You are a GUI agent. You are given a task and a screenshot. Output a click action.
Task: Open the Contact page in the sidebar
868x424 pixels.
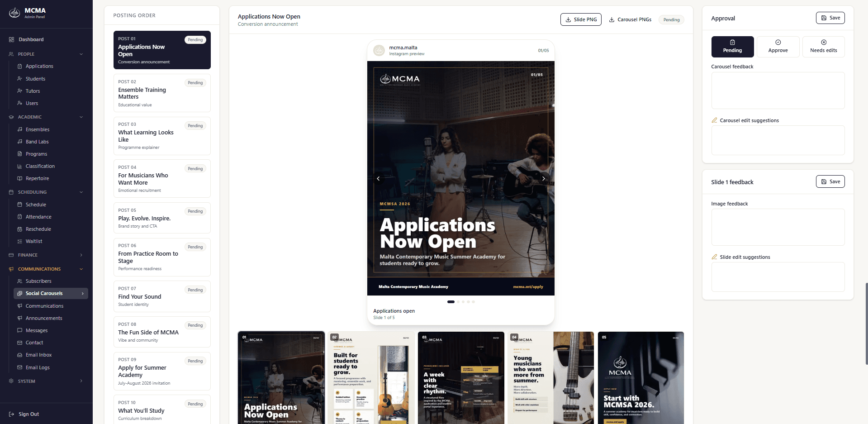51,343
